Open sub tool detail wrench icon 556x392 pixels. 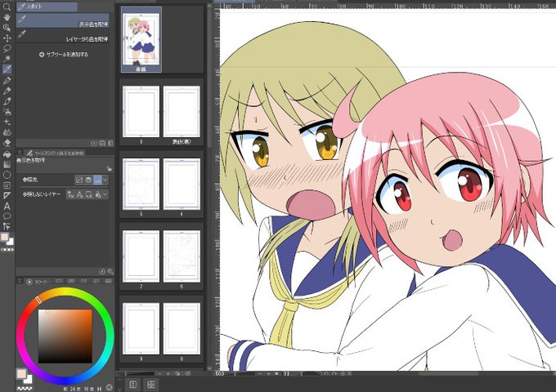pyautogui.click(x=110, y=272)
